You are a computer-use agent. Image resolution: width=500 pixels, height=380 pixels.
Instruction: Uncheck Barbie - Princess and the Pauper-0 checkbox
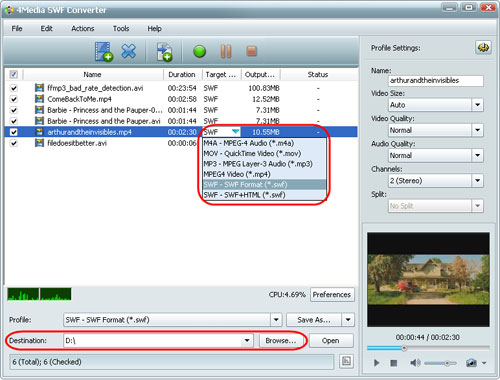click(x=14, y=110)
